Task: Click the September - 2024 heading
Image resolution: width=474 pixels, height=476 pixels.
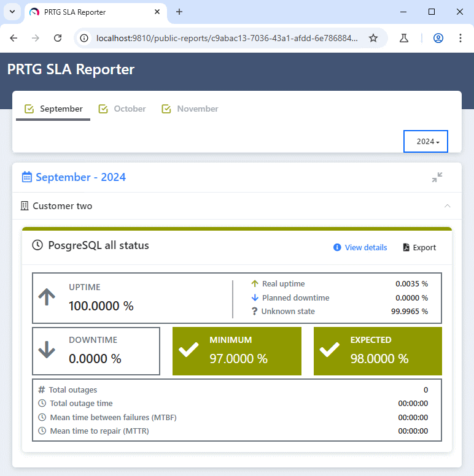Action: coord(80,177)
